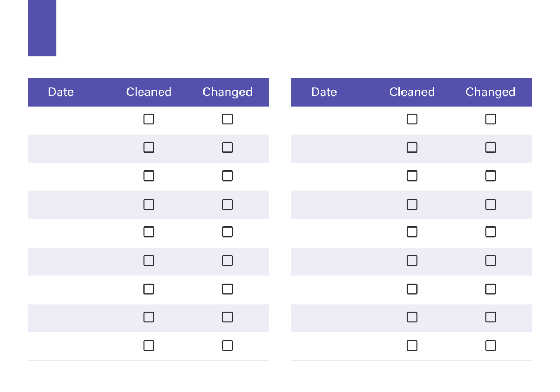Select first-row Date cell in right table
The image size is (560, 392).
331,121
